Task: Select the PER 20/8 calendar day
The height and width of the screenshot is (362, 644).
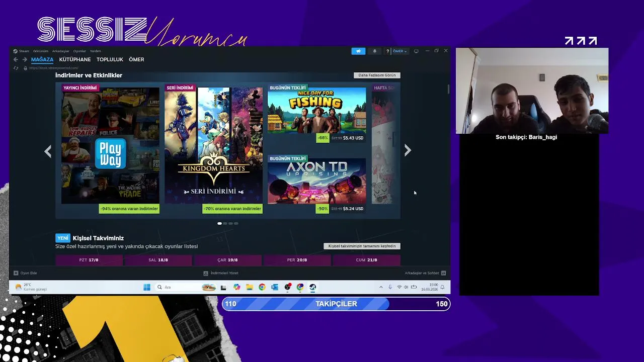Action: click(x=297, y=260)
